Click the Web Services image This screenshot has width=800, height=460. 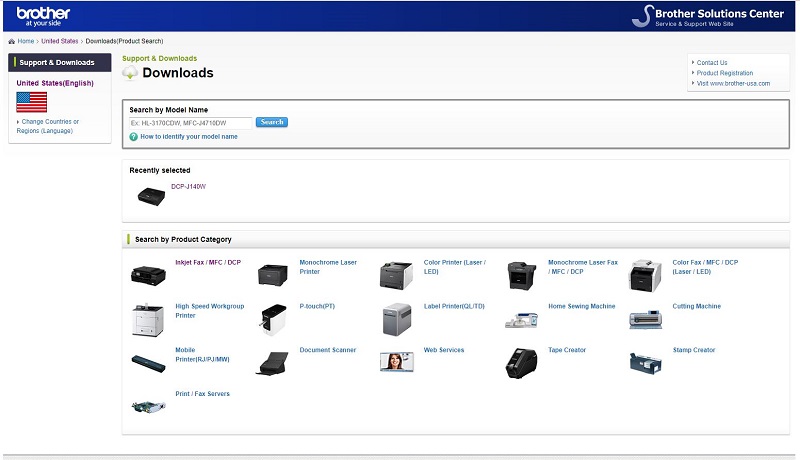point(396,362)
